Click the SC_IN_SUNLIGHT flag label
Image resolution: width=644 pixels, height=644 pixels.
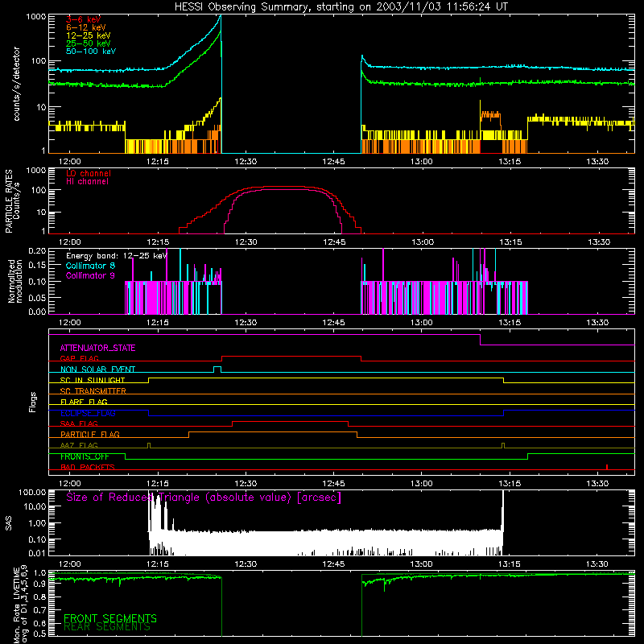pyautogui.click(x=93, y=380)
